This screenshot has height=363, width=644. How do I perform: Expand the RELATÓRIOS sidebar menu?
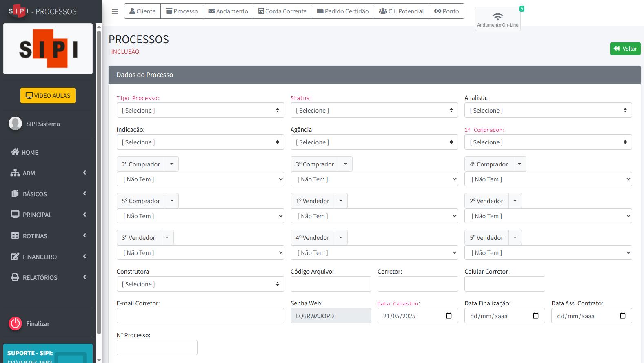tap(48, 277)
